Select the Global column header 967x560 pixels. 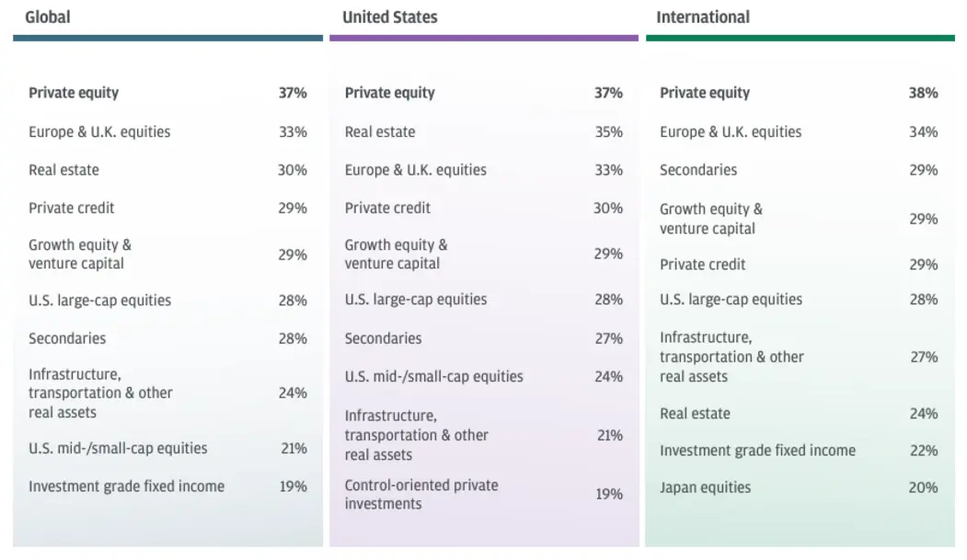pyautogui.click(x=48, y=17)
